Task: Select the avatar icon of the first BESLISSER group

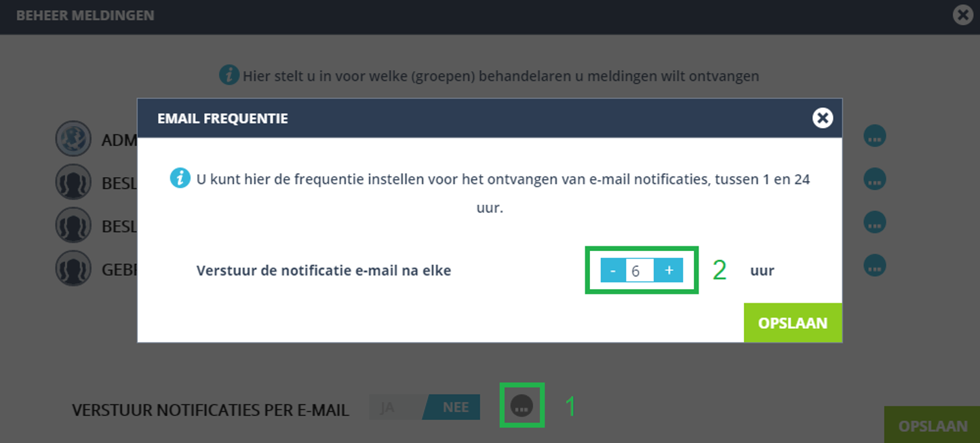Action: point(73,181)
